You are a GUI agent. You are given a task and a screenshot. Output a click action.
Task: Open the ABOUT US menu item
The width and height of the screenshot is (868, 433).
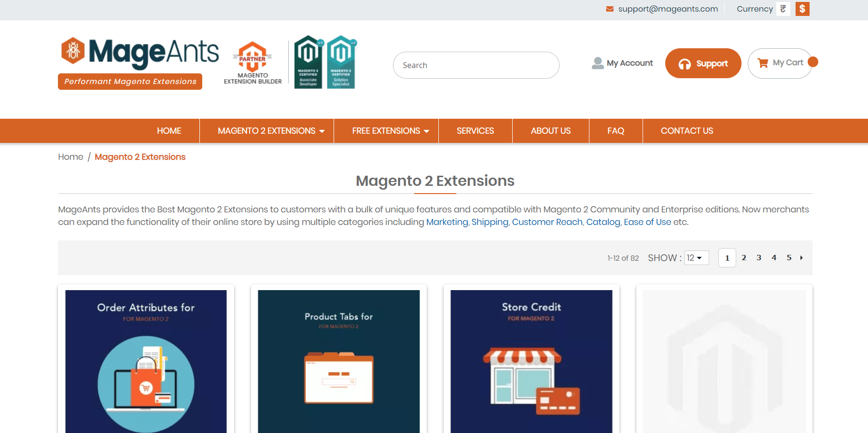[x=551, y=131]
